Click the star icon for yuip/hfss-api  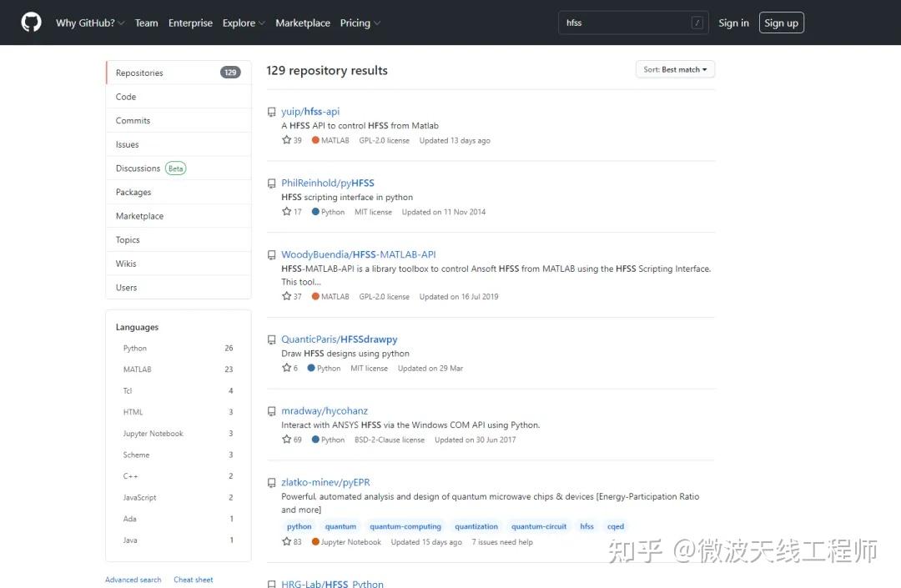tap(287, 140)
